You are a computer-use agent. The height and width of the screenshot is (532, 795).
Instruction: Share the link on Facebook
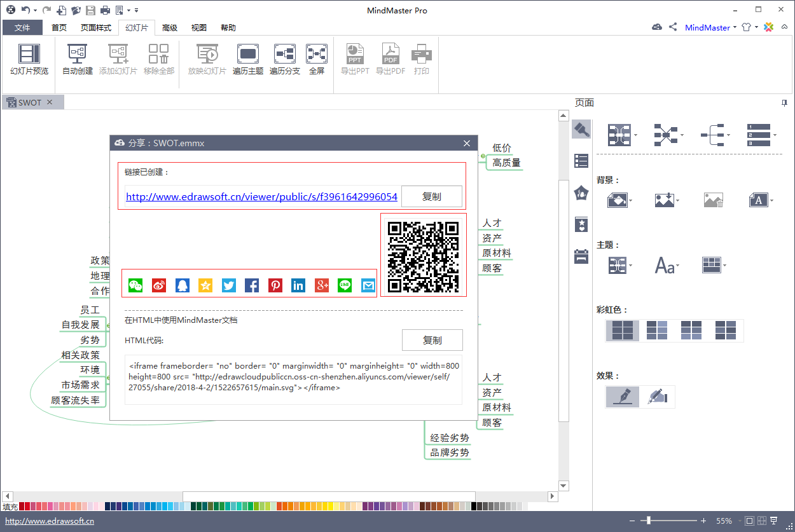(252, 285)
